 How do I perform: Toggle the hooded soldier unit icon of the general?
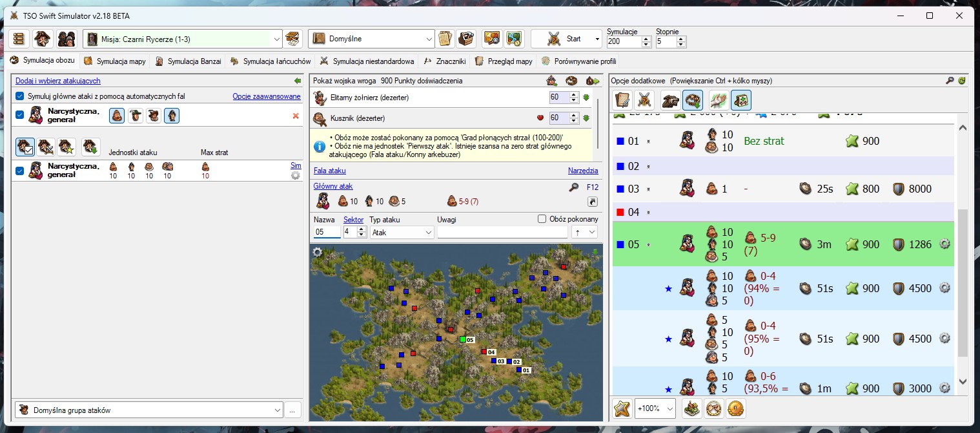pyautogui.click(x=172, y=116)
